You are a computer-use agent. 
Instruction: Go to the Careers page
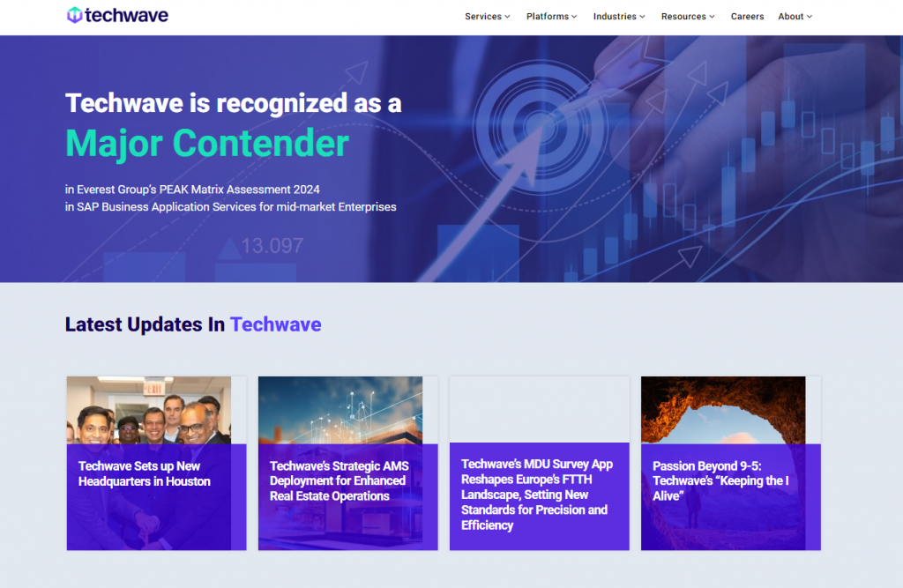tap(748, 17)
